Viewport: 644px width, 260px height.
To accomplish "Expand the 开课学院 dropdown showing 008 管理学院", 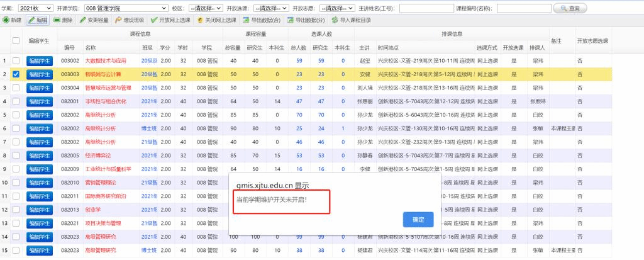I will (125, 8).
